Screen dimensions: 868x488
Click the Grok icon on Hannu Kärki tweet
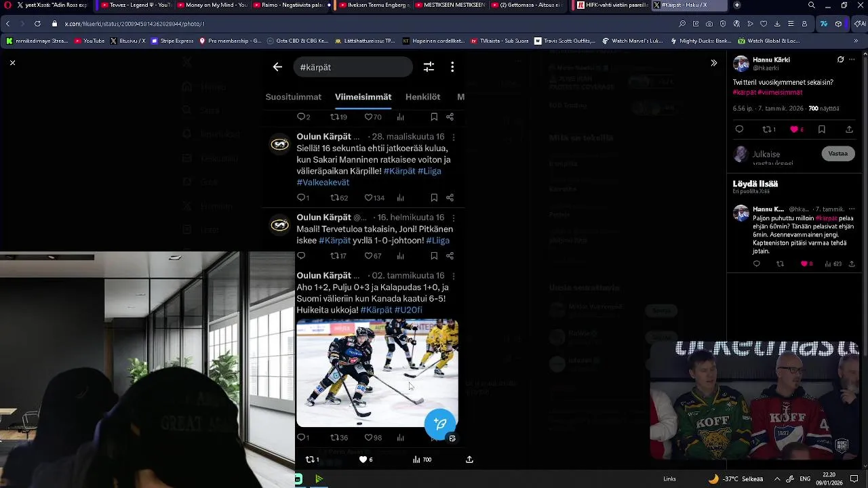click(x=840, y=60)
